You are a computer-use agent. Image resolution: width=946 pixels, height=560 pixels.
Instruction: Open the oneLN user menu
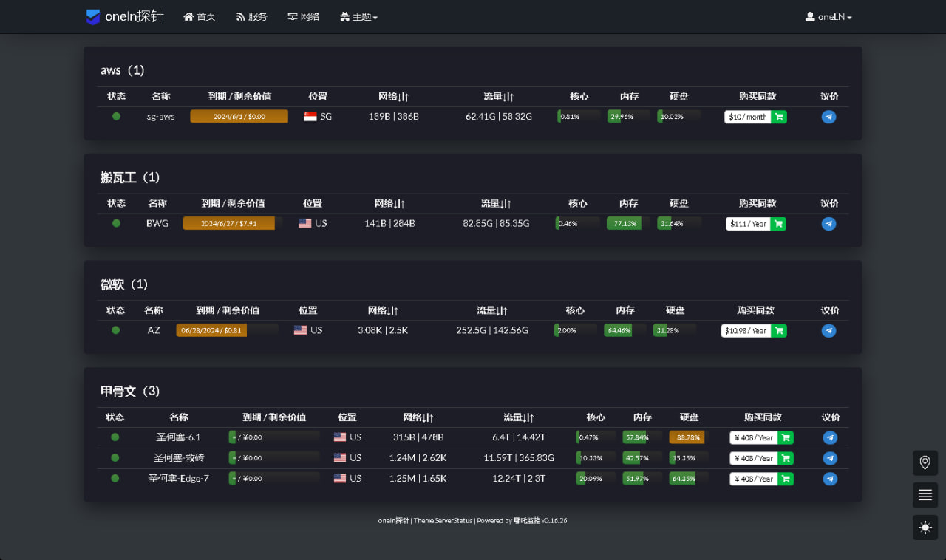[828, 17]
